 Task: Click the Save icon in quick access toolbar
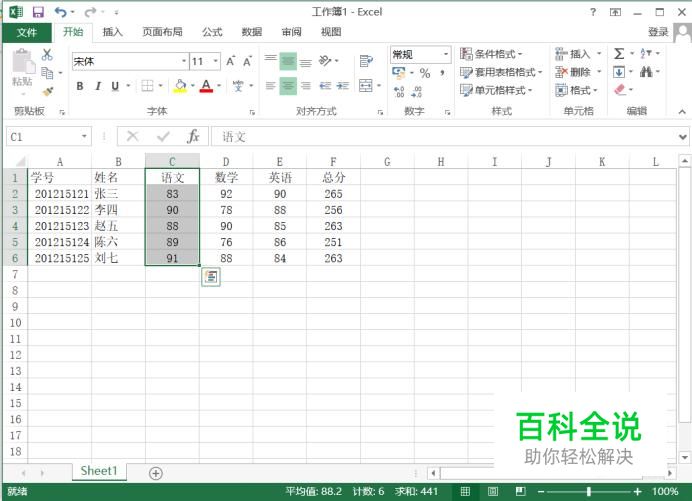tap(38, 12)
